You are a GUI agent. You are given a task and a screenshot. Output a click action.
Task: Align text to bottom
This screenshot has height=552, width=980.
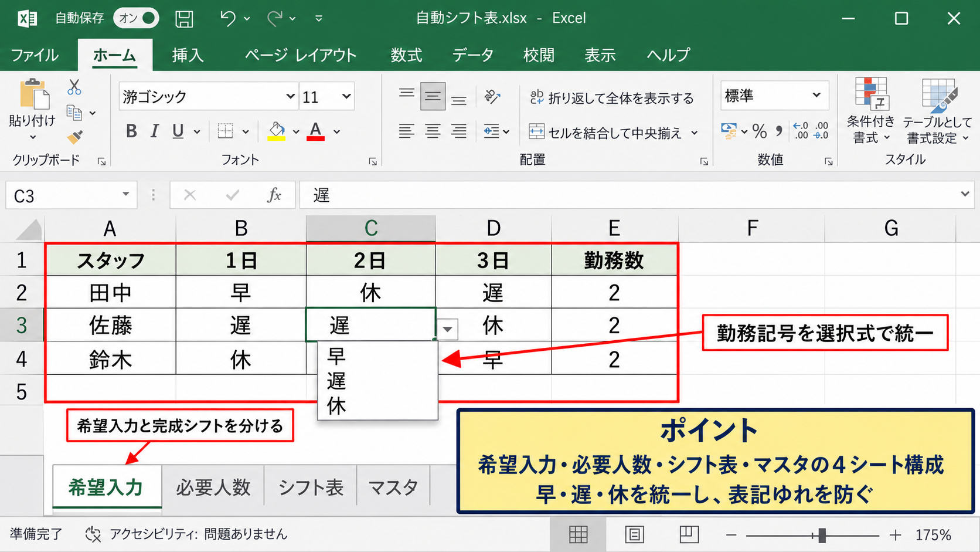(x=459, y=101)
